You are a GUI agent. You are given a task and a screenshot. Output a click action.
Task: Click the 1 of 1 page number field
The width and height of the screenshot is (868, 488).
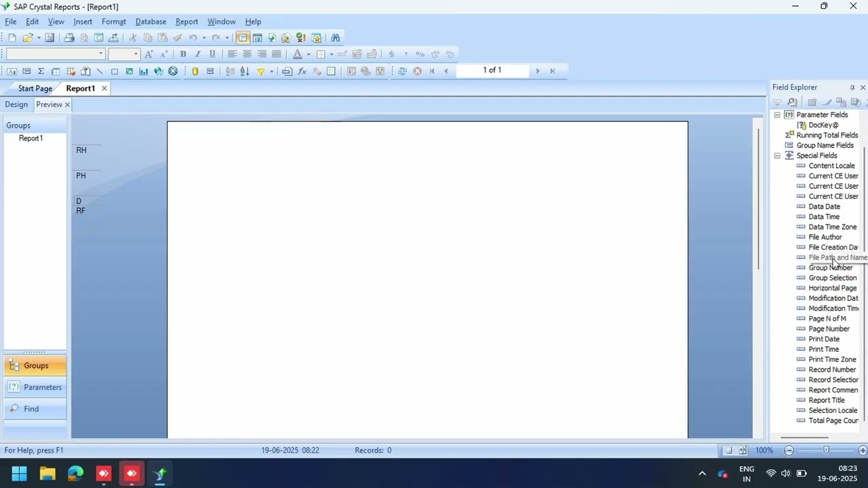pos(492,70)
